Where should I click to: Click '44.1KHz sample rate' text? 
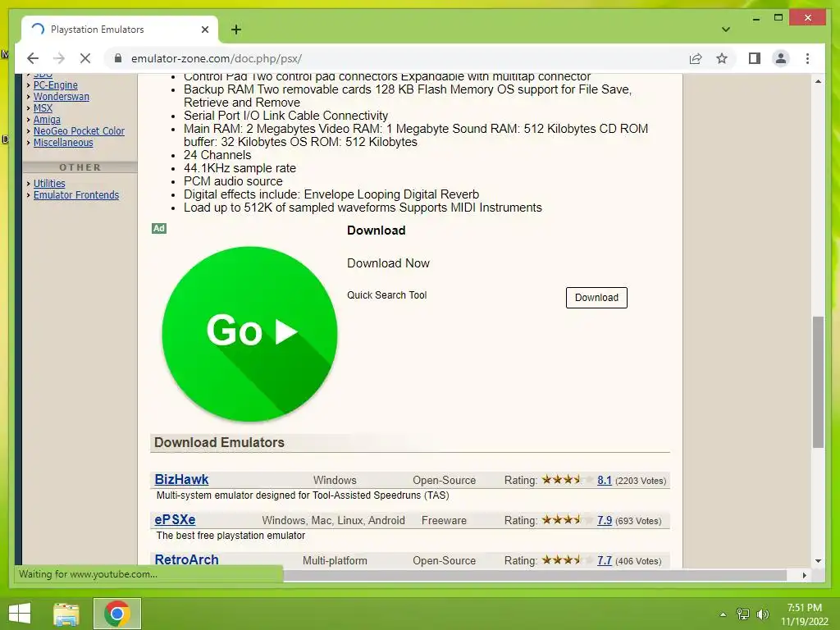(240, 168)
